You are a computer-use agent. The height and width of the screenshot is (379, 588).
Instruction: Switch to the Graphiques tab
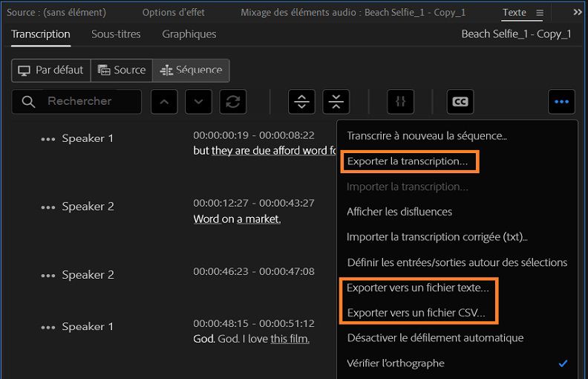189,34
